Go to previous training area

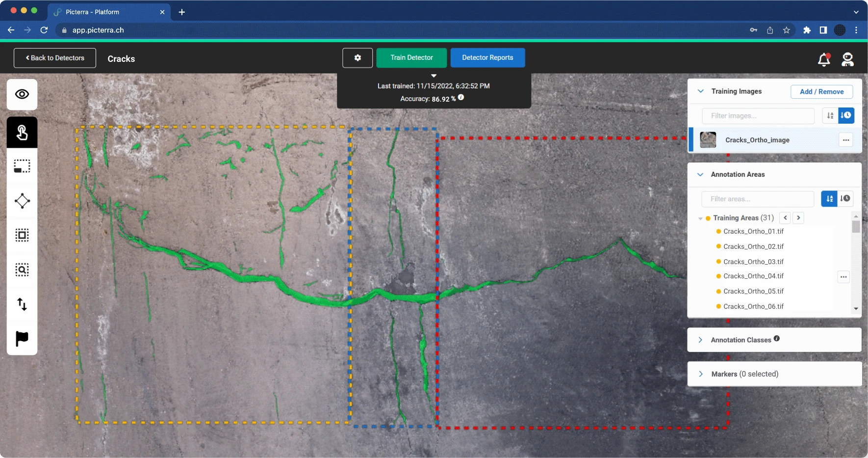[x=785, y=218]
